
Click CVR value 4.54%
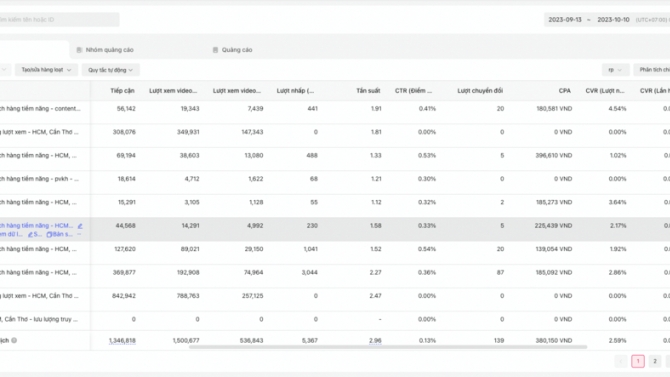(x=617, y=109)
